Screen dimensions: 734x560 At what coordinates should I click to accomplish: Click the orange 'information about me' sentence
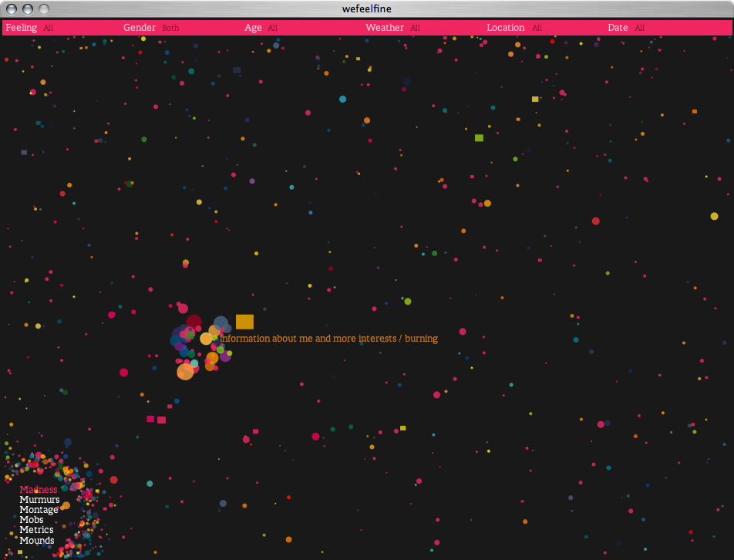click(329, 339)
